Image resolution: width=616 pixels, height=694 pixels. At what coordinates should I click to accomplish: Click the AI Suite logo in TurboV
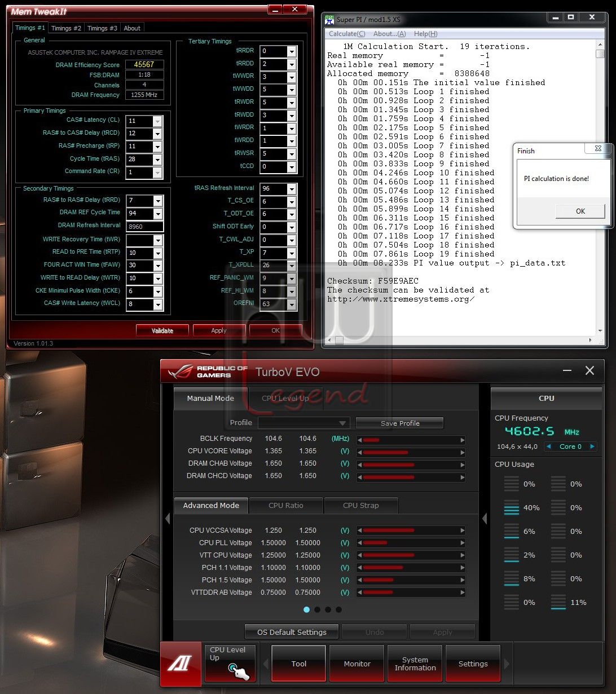[x=181, y=664]
